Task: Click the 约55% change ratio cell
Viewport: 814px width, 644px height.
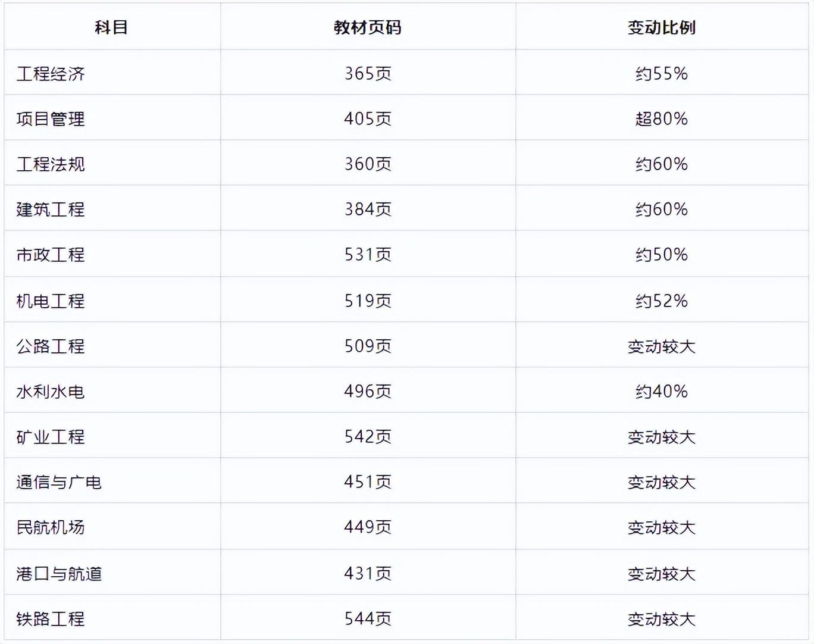Action: pyautogui.click(x=661, y=74)
